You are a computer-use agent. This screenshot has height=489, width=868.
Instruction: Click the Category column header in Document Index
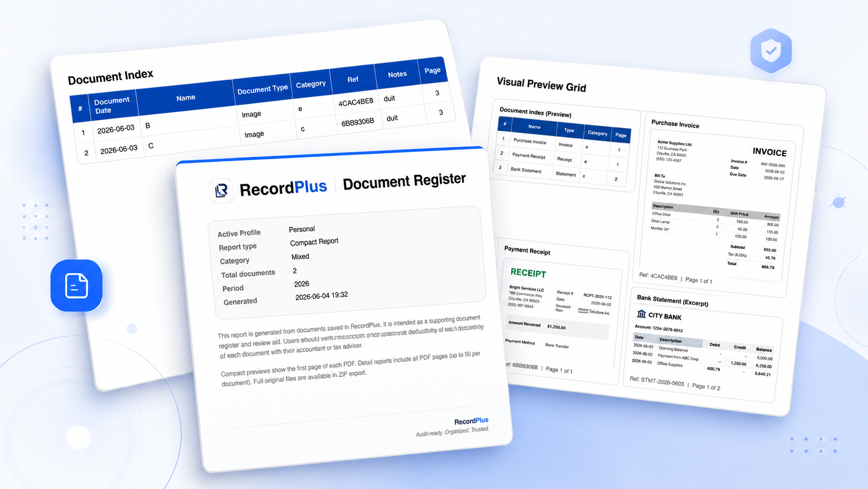pyautogui.click(x=310, y=84)
